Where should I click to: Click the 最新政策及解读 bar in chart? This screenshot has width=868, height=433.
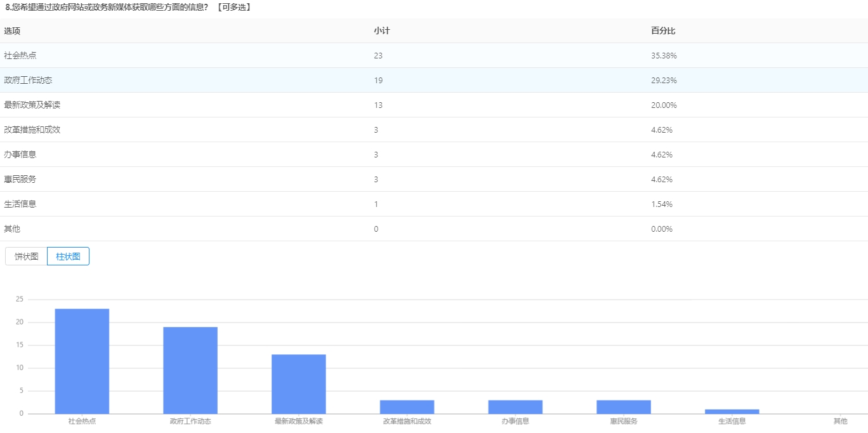298,383
